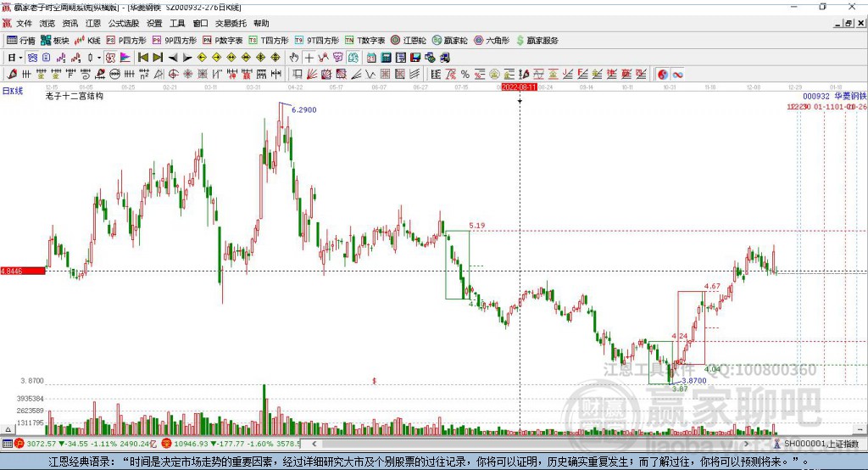Click the zigzag wave line tool
The image size is (868, 470).
click(371, 75)
